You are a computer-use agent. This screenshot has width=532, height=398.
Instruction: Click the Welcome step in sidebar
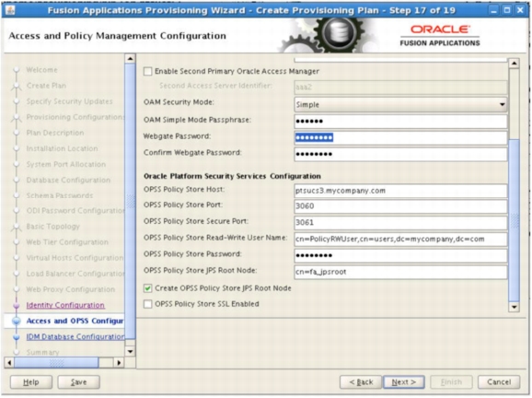42,70
